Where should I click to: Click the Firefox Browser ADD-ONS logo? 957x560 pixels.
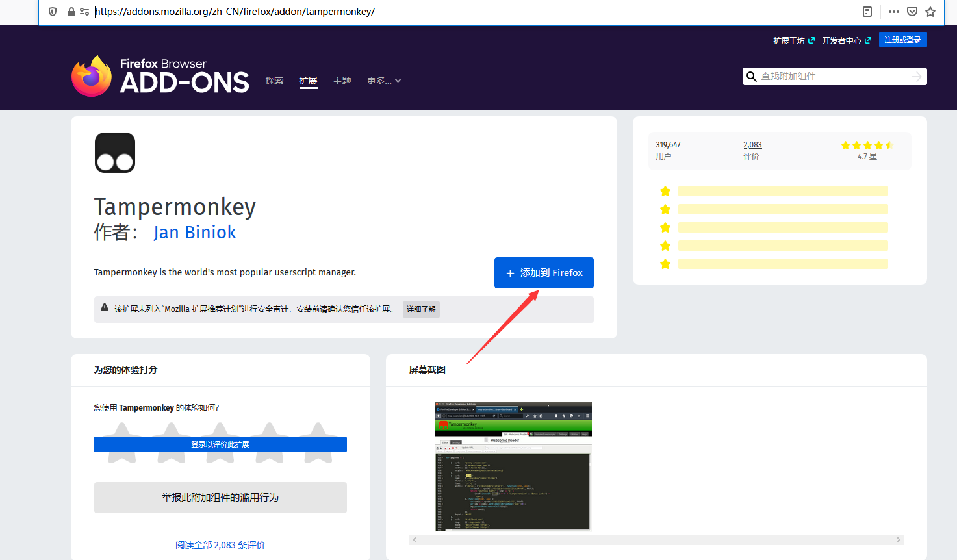(x=160, y=76)
